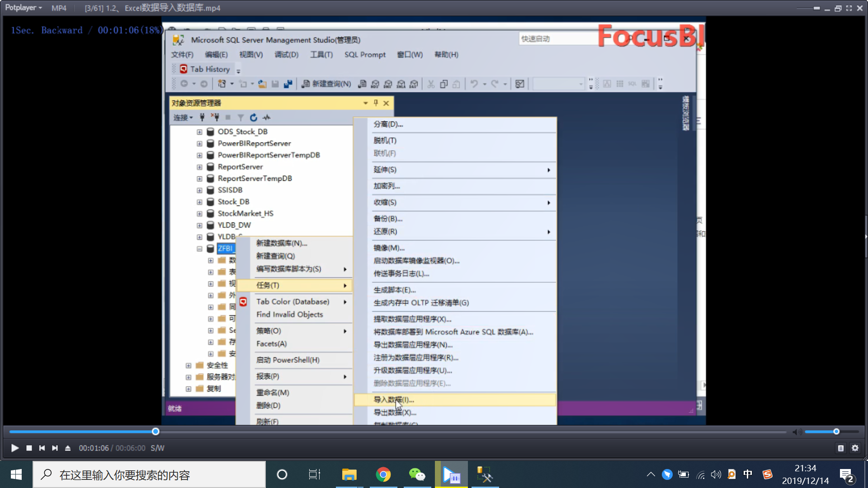Click Find Invalid Objects
Screen dimensions: 868x488
(x=289, y=314)
